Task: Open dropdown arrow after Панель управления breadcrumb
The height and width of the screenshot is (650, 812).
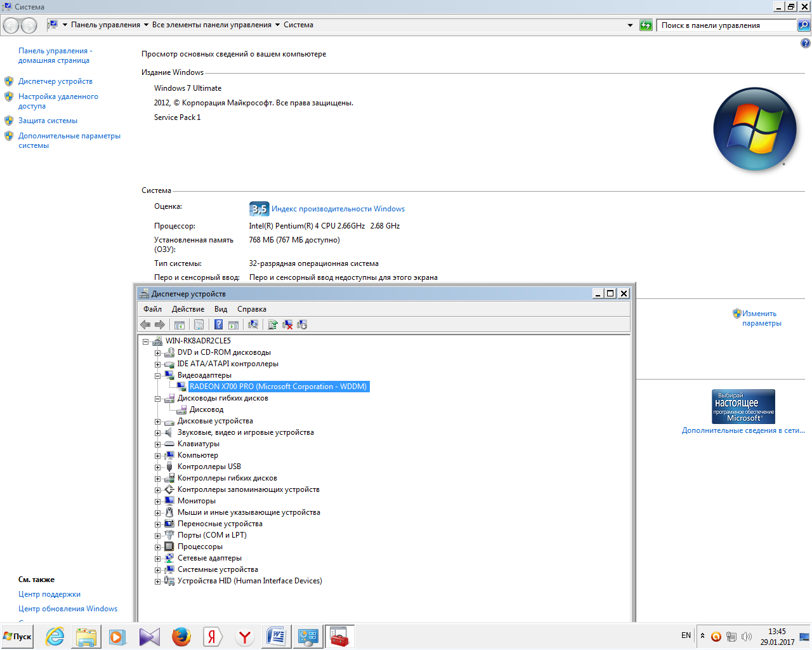Action: pyautogui.click(x=146, y=25)
